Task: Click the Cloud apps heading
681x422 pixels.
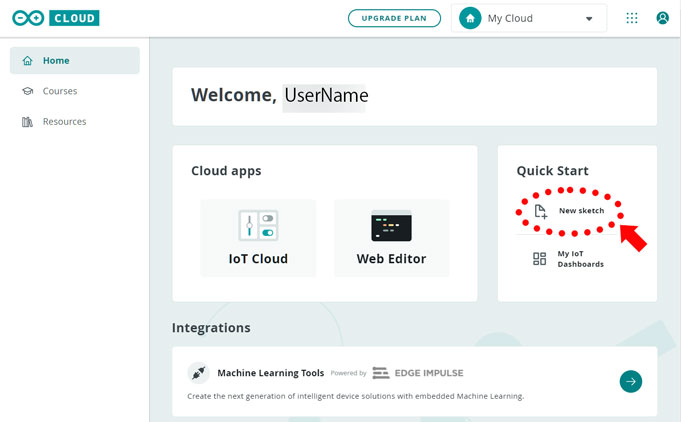Action: coord(226,171)
